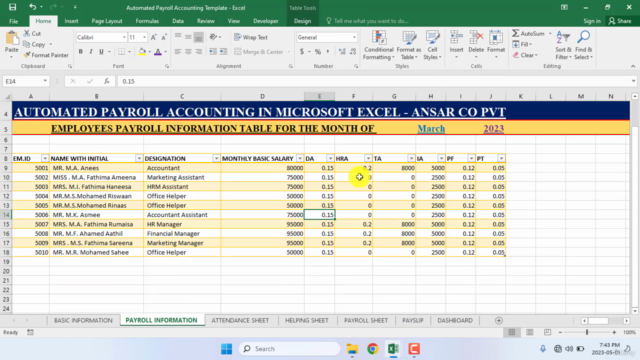This screenshot has width=640, height=360.
Task: Expand the formula bar
Action: click(633, 81)
